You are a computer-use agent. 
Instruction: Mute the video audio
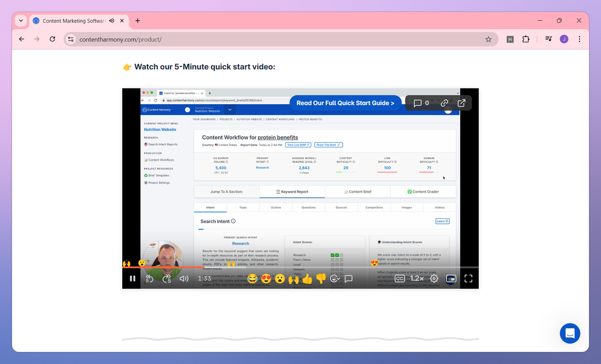click(184, 278)
